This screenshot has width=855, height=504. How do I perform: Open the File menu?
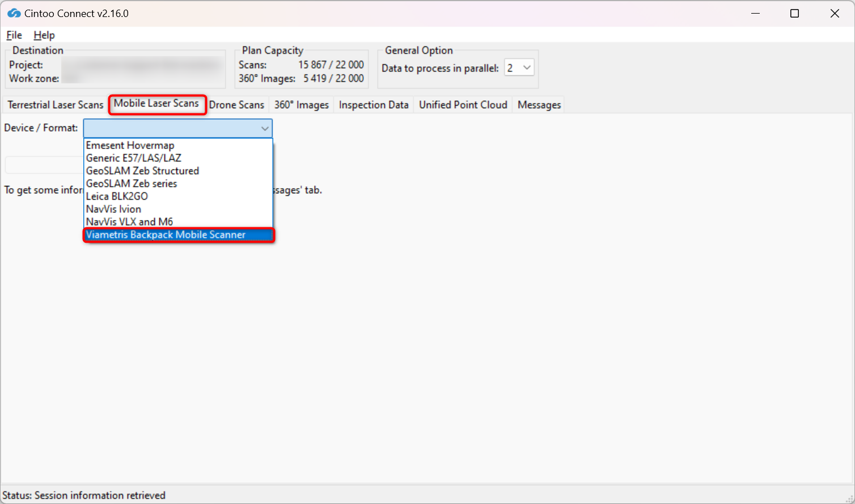(14, 35)
